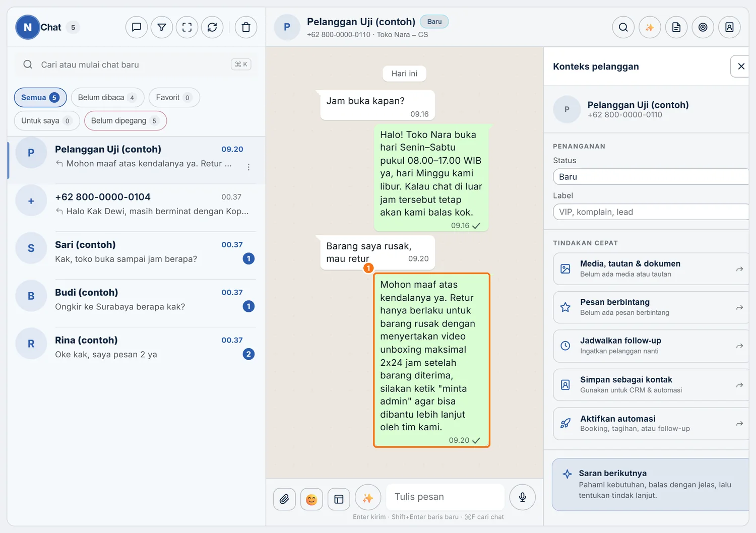
Task: Select the Favorit filter
Action: (x=174, y=97)
